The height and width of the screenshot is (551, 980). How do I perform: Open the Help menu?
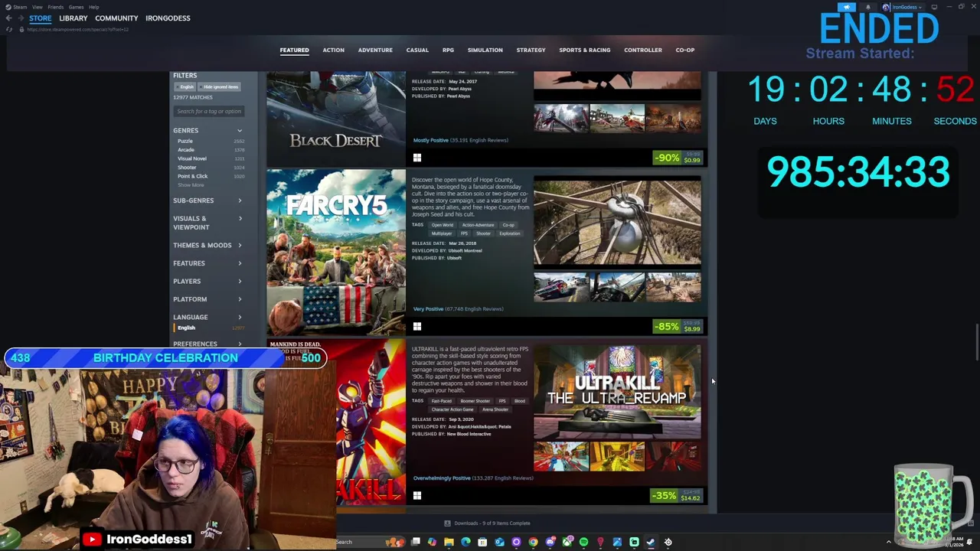[x=93, y=7]
